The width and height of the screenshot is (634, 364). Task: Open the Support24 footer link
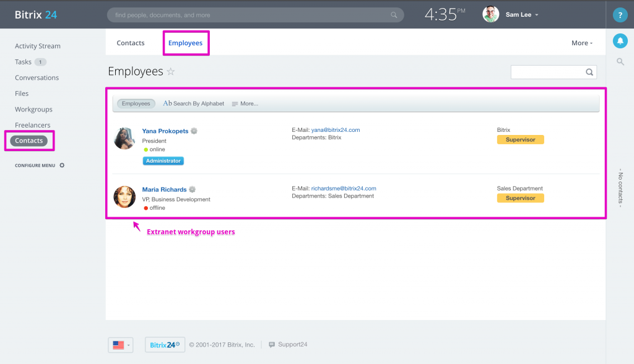[293, 345]
